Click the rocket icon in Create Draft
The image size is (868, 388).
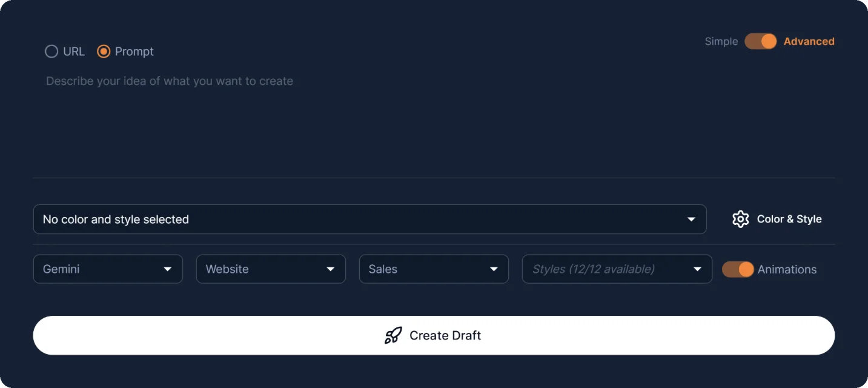click(x=393, y=335)
